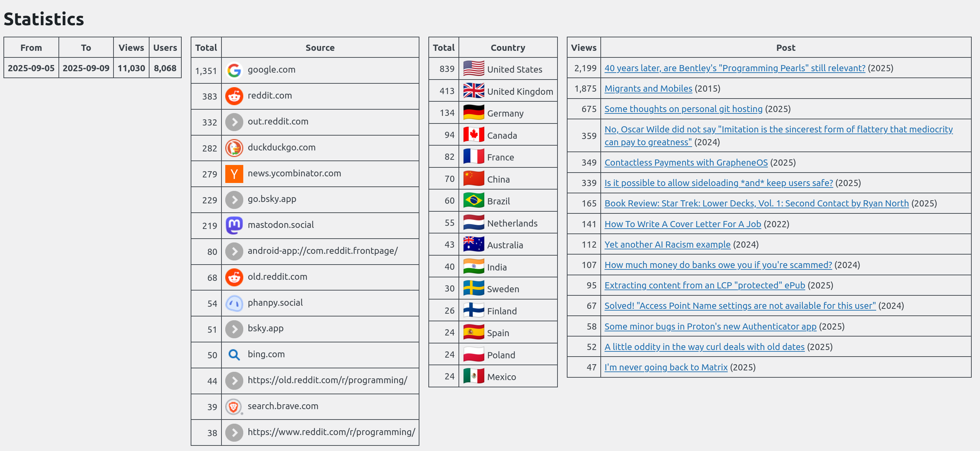Open the Programming Pearls post link

point(735,68)
